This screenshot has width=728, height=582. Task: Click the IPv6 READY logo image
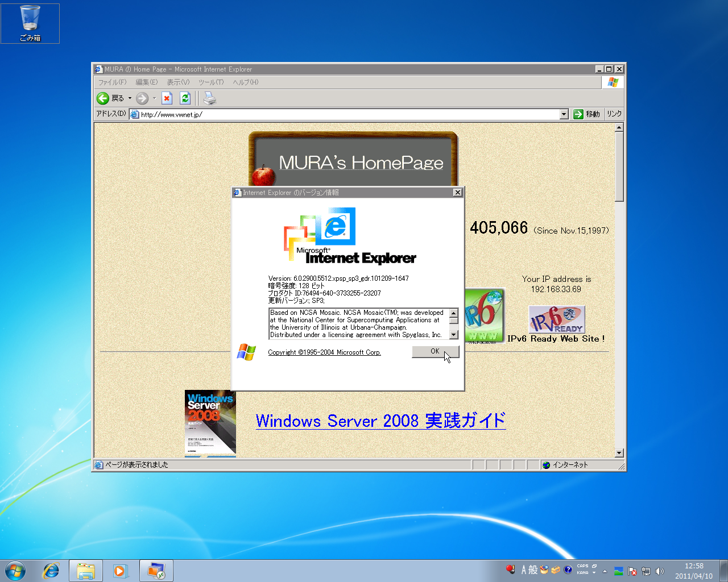pyautogui.click(x=556, y=319)
